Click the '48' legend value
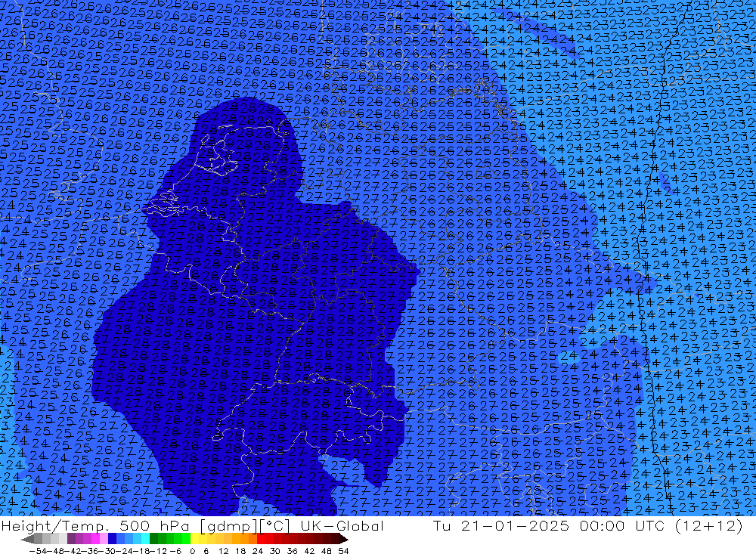756x554 pixels. (x=327, y=551)
